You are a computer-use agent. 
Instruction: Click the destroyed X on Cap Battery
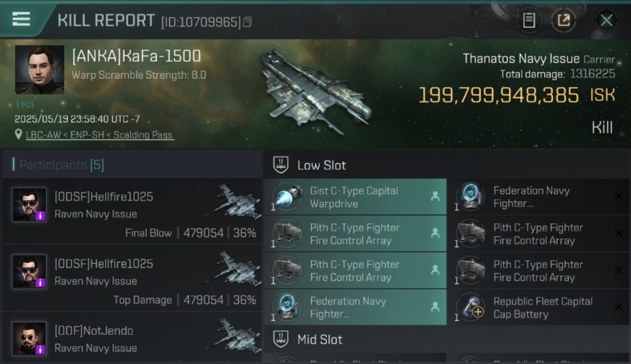pyautogui.click(x=618, y=307)
